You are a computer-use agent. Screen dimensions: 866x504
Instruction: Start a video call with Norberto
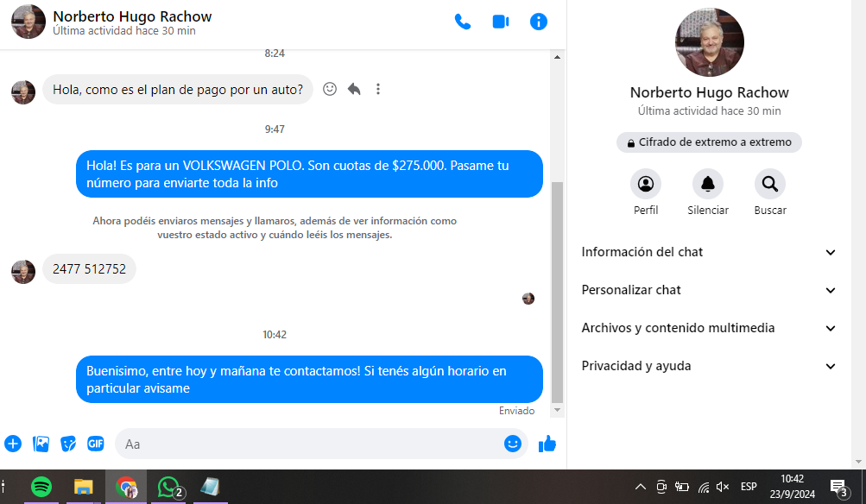click(x=501, y=22)
